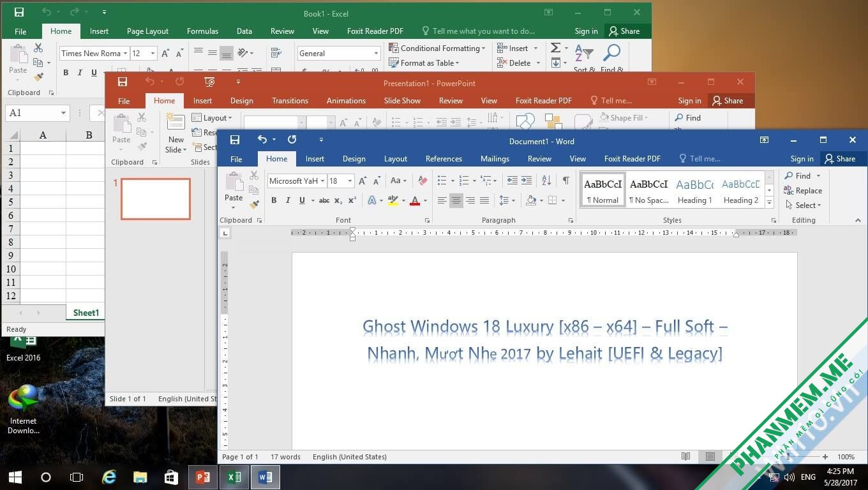Open the Windows Start menu

15,477
